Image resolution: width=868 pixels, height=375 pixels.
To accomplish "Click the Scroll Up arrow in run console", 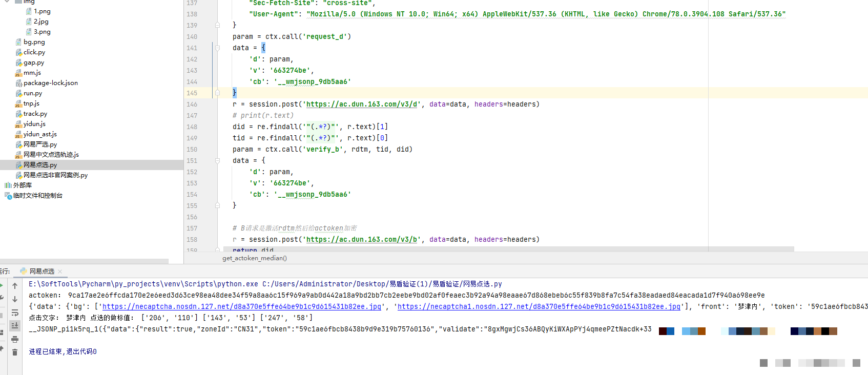I will tap(15, 286).
